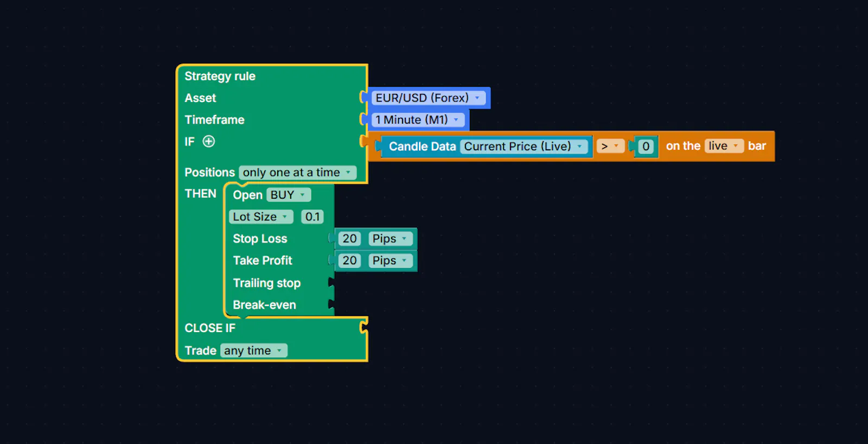Add a condition with the IF plus icon
The image size is (868, 444).
[x=209, y=142]
